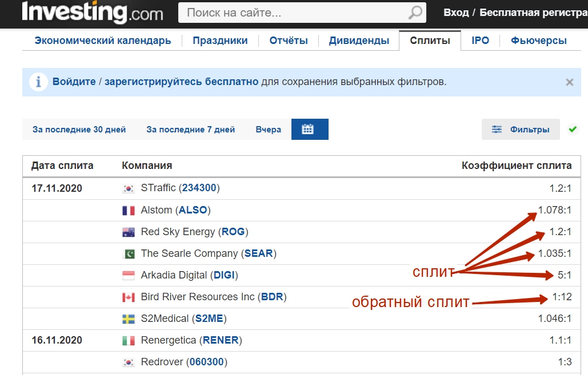Image resolution: width=588 pixels, height=375 pixels.
Task: Select the Вчера date range
Action: coord(268,130)
